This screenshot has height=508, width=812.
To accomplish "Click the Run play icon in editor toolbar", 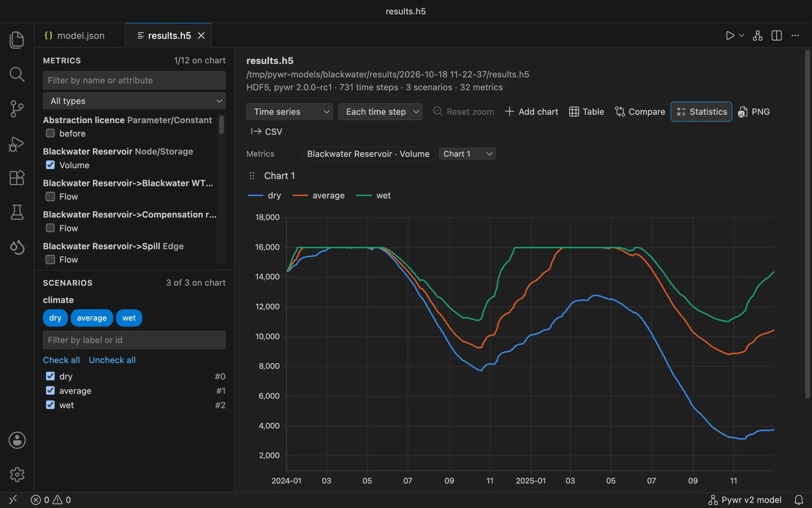I will (730, 36).
